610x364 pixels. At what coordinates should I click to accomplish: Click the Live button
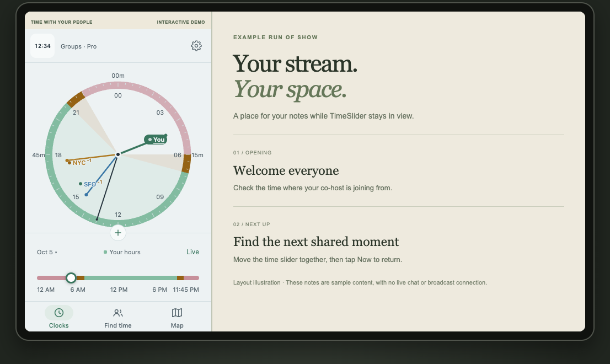point(192,252)
